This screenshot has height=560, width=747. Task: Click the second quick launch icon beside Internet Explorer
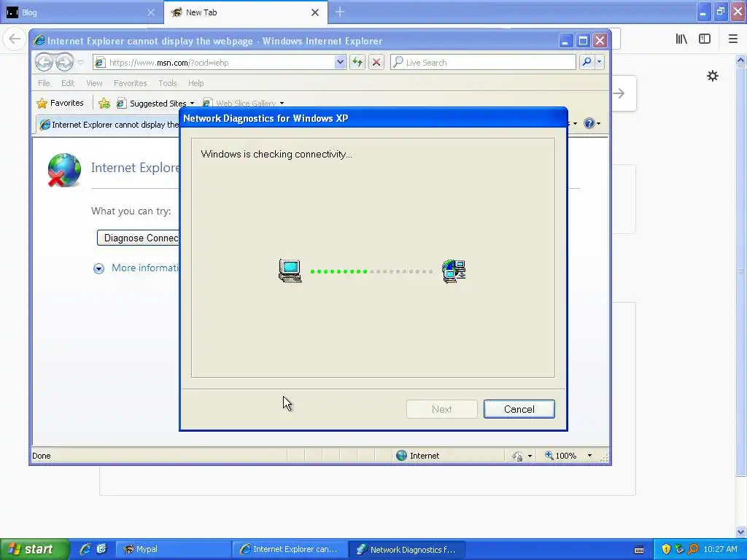(101, 549)
